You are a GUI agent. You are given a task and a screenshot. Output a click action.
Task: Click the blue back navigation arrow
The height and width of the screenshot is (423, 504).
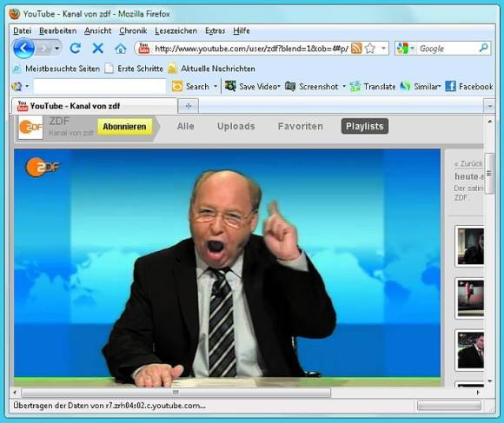tap(23, 49)
